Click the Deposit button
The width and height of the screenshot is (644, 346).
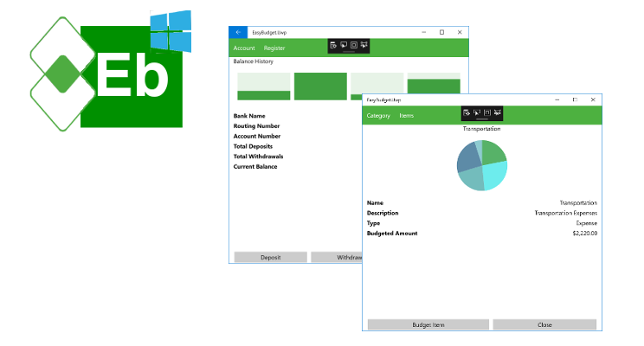[x=271, y=258]
